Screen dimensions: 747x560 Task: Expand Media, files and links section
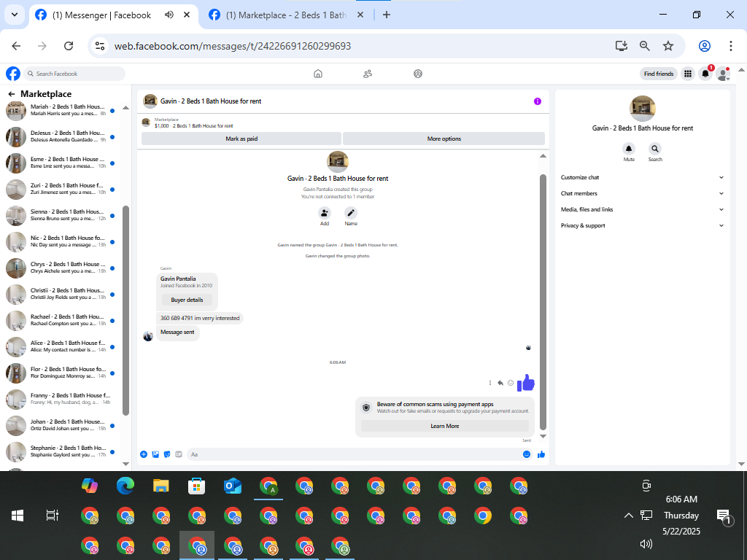[642, 209]
